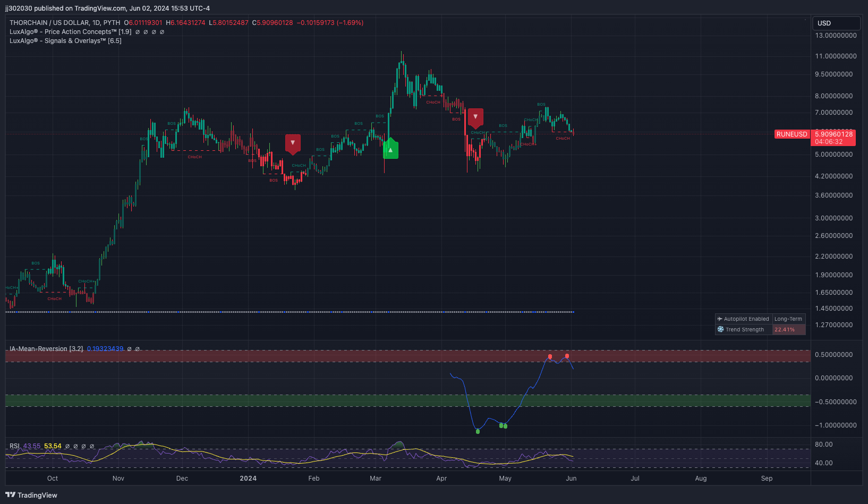868x504 pixels.
Task: Click the 13.00000000 price axis label
Action: point(836,36)
